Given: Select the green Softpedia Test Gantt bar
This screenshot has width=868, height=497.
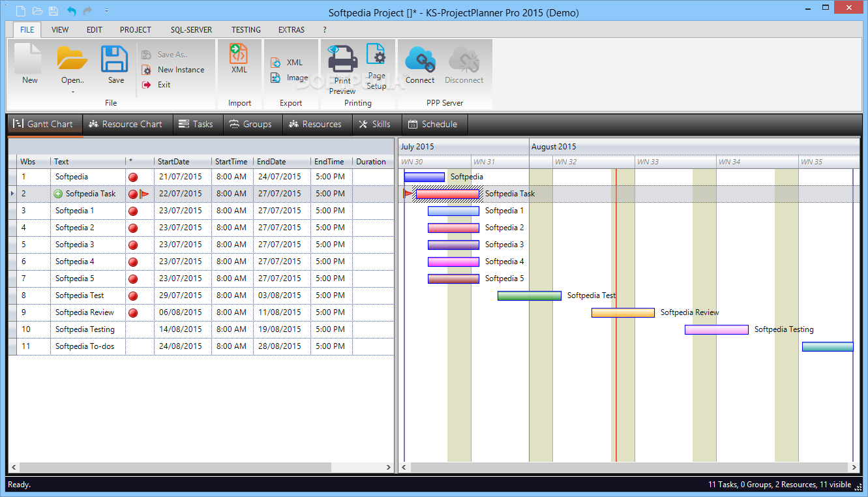Looking at the screenshot, I should [x=530, y=295].
